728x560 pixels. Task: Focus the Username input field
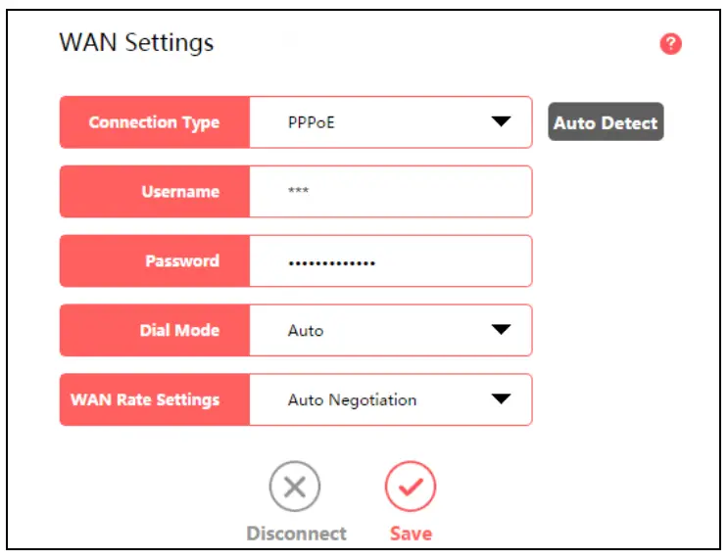point(390,191)
